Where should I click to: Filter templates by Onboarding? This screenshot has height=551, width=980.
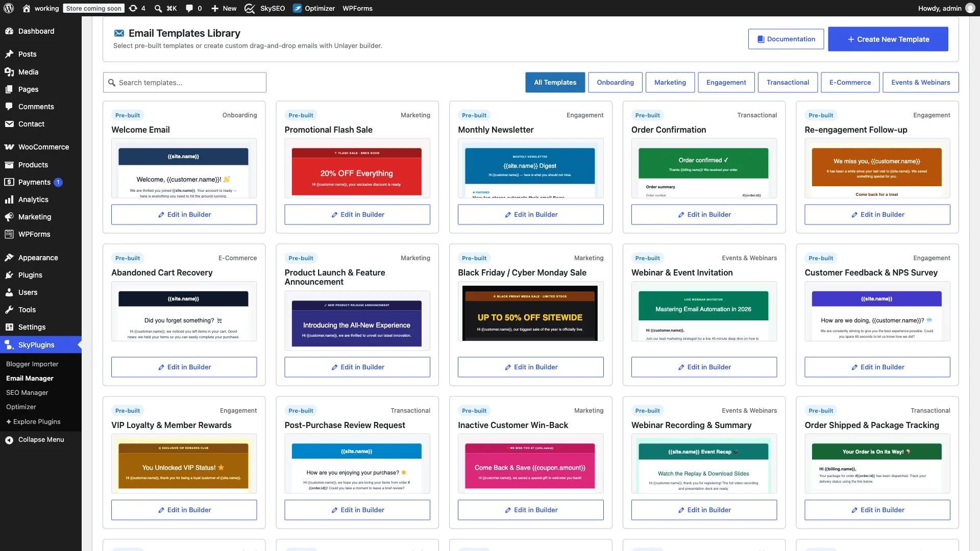coord(615,82)
